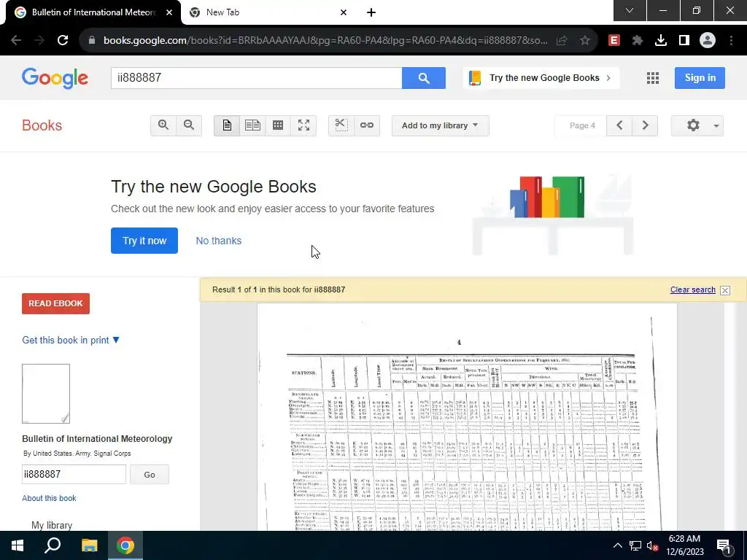Open tab search dropdown chevron
The image size is (747, 560).
(630, 10)
